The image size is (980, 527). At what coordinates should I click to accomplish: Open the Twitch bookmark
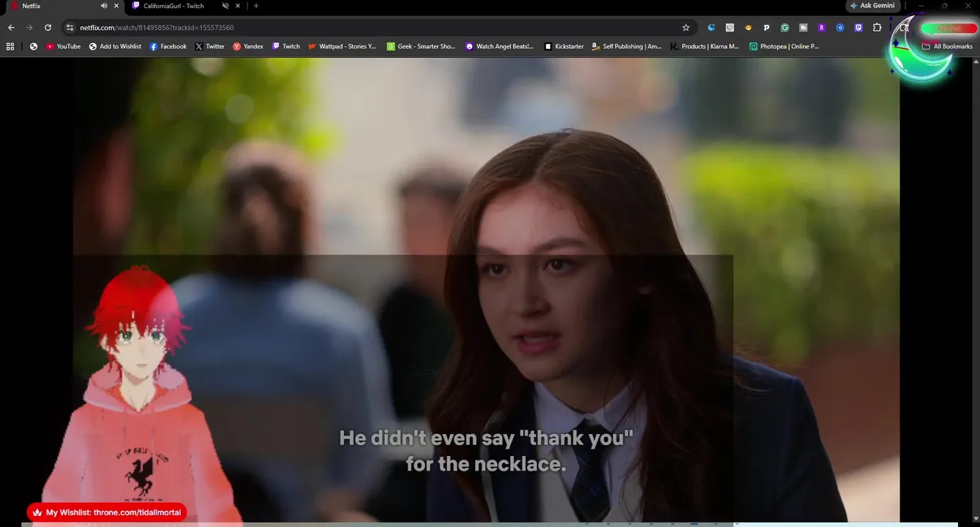[286, 46]
